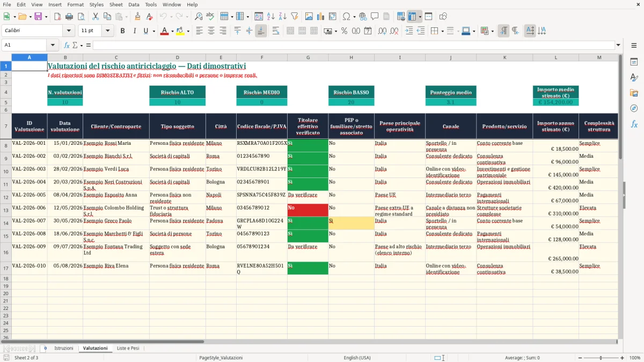Click the Copy icon
644x362 pixels.
(107, 17)
